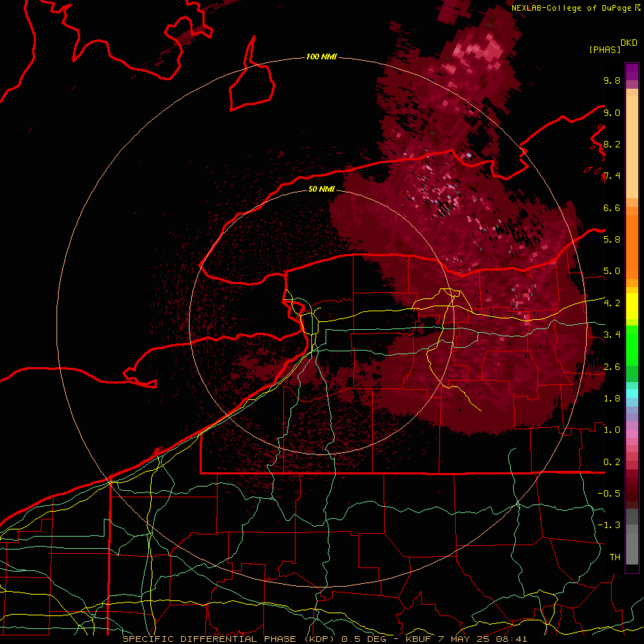Click the TH label at the scale bottom
The image size is (644, 644).
coord(615,557)
